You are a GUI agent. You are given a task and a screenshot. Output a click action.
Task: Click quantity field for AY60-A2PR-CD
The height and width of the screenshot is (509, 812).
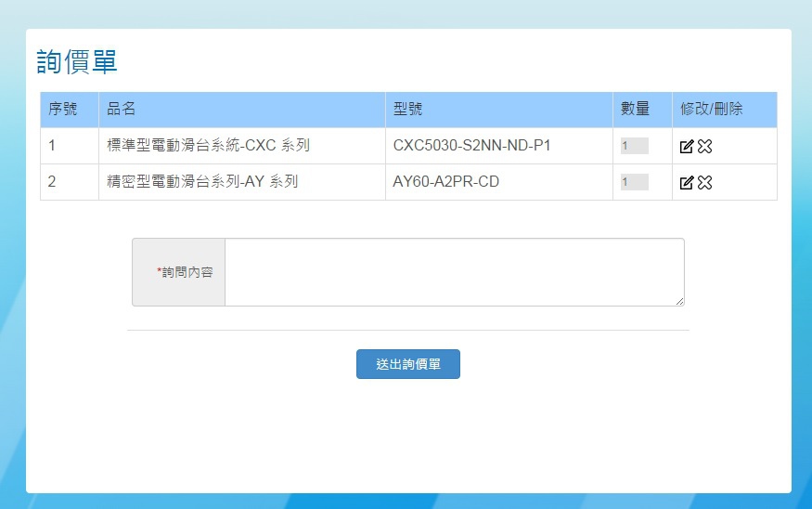point(635,182)
